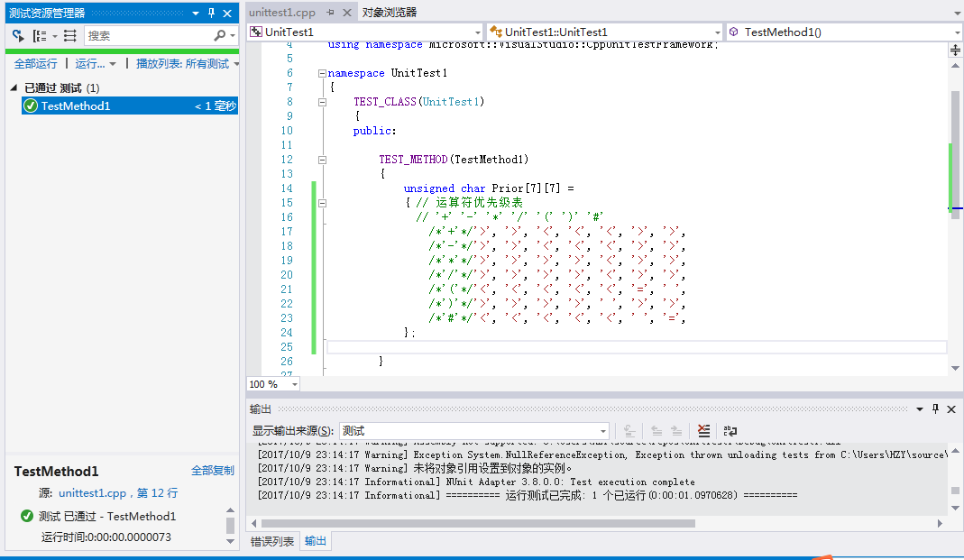Collapse the namespace UnitTest1 block
This screenshot has width=964, height=560.
tap(322, 73)
